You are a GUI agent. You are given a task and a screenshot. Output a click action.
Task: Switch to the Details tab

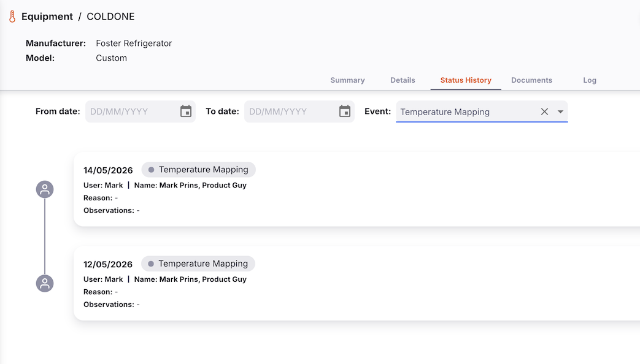click(x=403, y=80)
